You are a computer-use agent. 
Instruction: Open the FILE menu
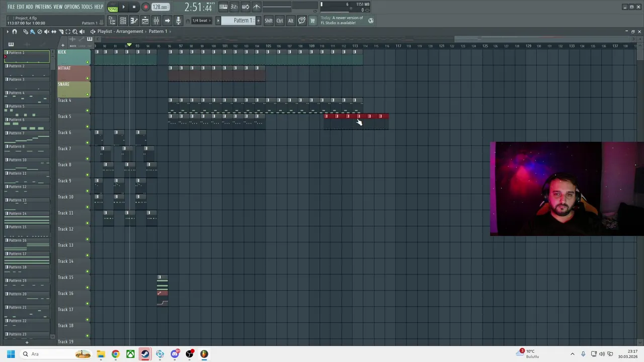(x=11, y=7)
